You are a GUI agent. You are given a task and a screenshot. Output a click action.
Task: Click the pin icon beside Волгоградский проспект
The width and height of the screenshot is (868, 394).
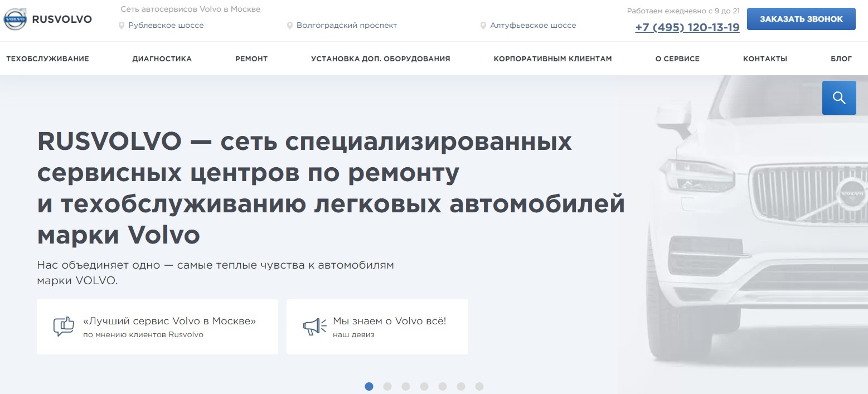point(290,26)
